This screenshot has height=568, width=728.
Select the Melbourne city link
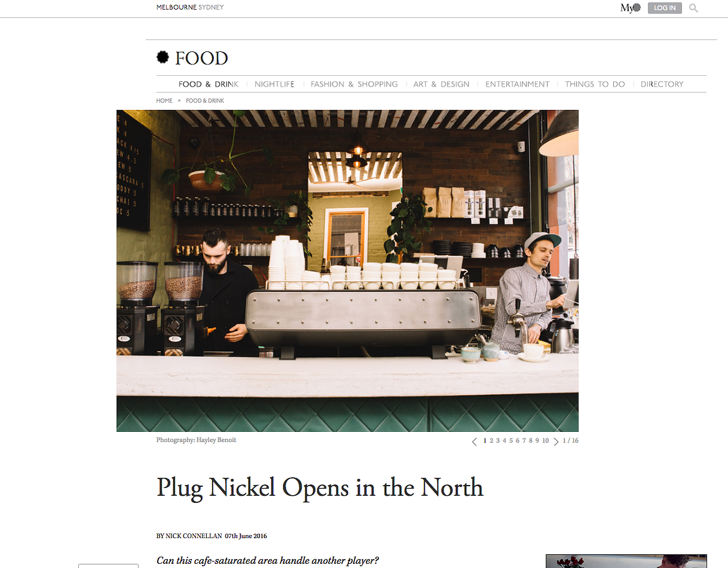176,7
